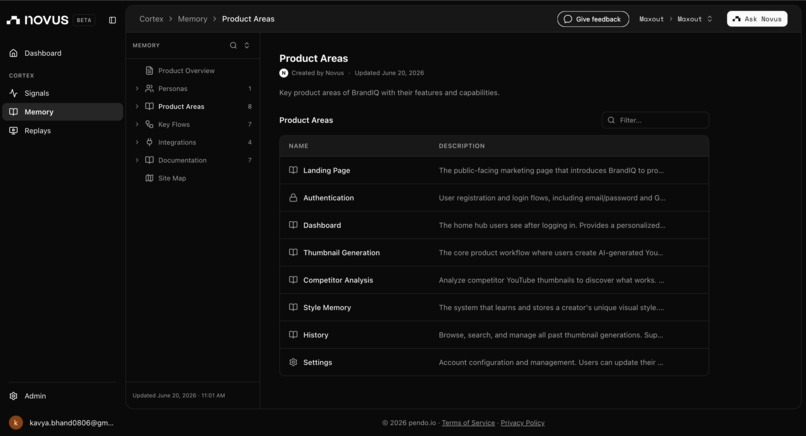Click the DESCRIPTION column header
The image size is (806, 436).
[x=462, y=146]
